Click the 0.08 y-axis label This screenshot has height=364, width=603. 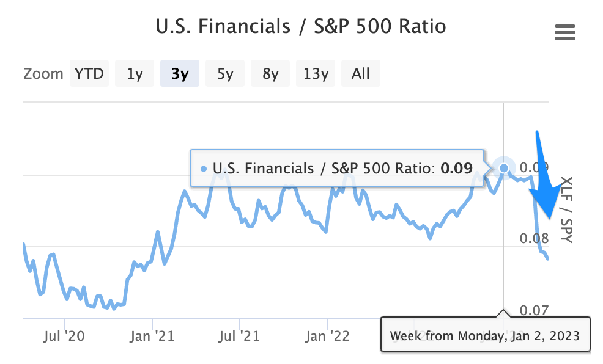pyautogui.click(x=534, y=238)
